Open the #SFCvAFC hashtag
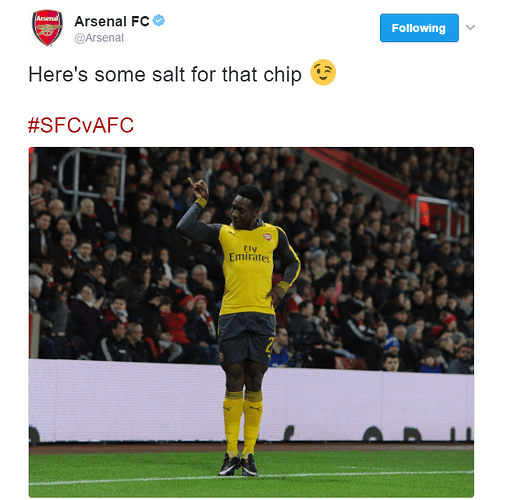Image resolution: width=506 pixels, height=500 pixels. [81, 125]
